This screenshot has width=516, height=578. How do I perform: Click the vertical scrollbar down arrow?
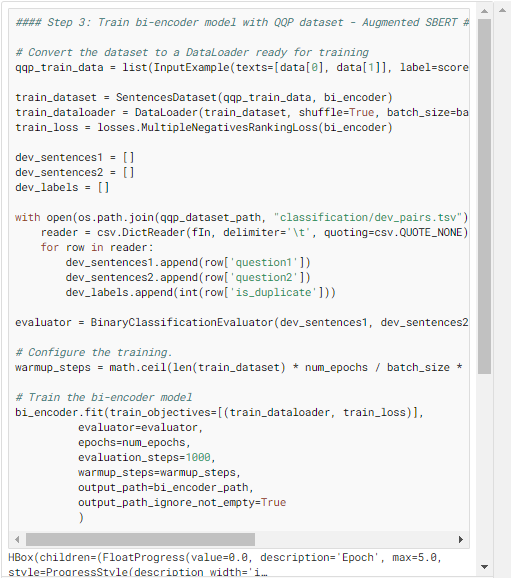[484, 567]
